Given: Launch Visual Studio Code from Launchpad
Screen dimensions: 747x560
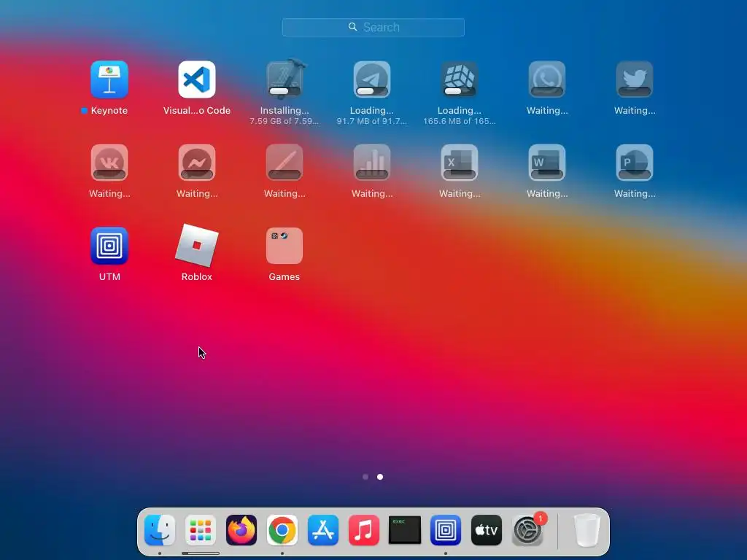Looking at the screenshot, I should [197, 79].
